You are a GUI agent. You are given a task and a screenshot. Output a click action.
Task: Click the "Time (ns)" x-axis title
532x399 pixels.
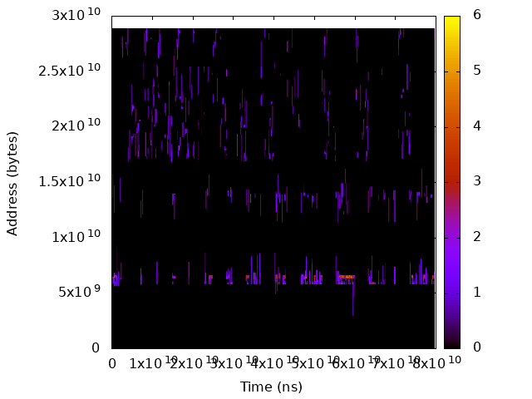click(x=271, y=387)
